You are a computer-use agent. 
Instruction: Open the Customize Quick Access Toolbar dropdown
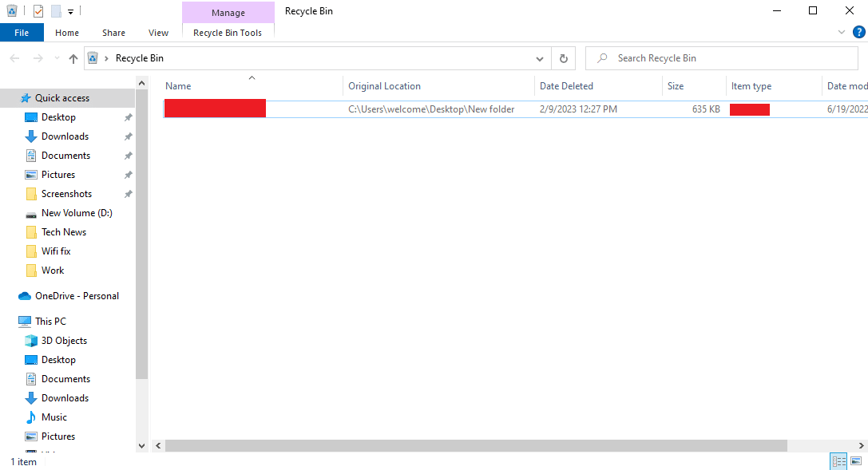tap(70, 12)
